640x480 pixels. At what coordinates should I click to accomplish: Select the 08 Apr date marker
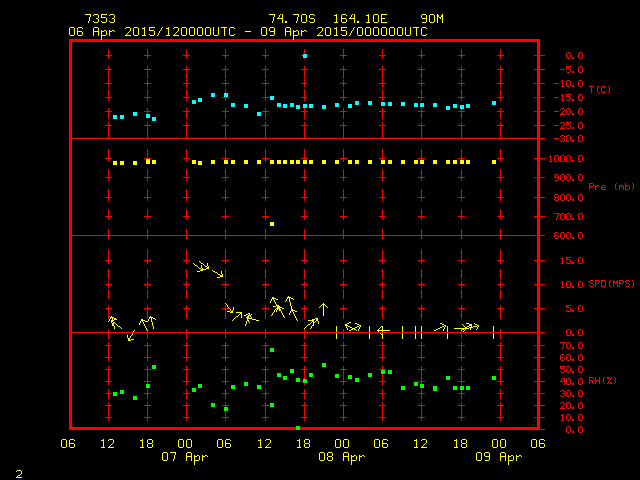(x=342, y=457)
